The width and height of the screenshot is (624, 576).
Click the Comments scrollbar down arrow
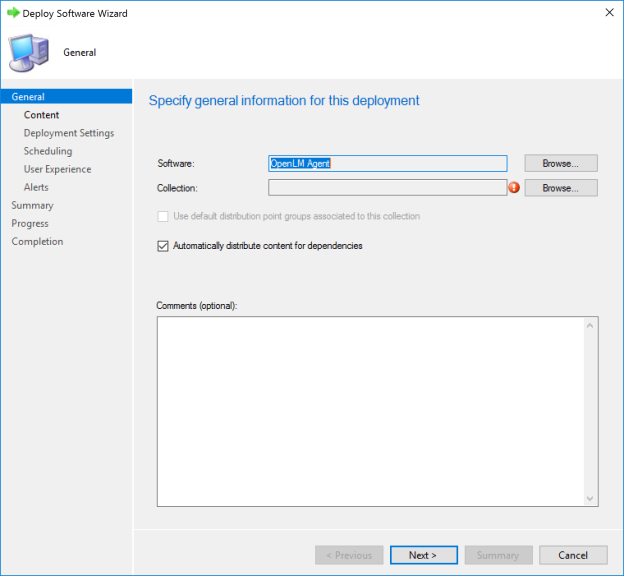(590, 498)
